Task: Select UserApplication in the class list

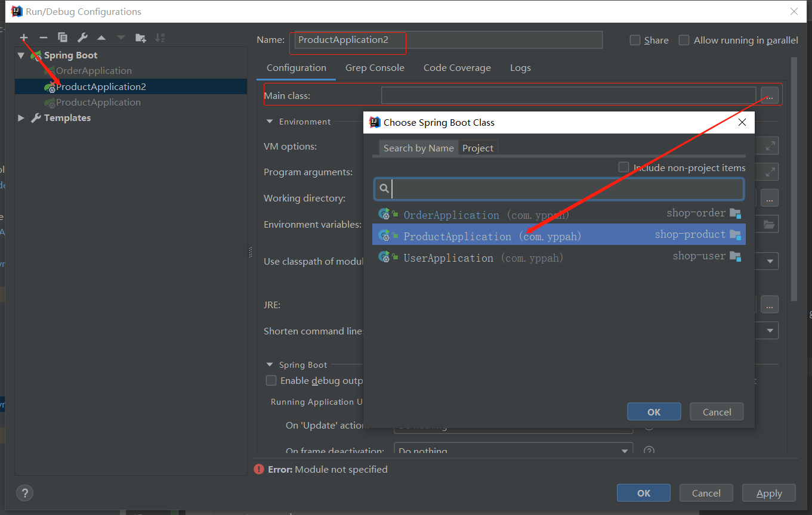Action: click(x=559, y=257)
